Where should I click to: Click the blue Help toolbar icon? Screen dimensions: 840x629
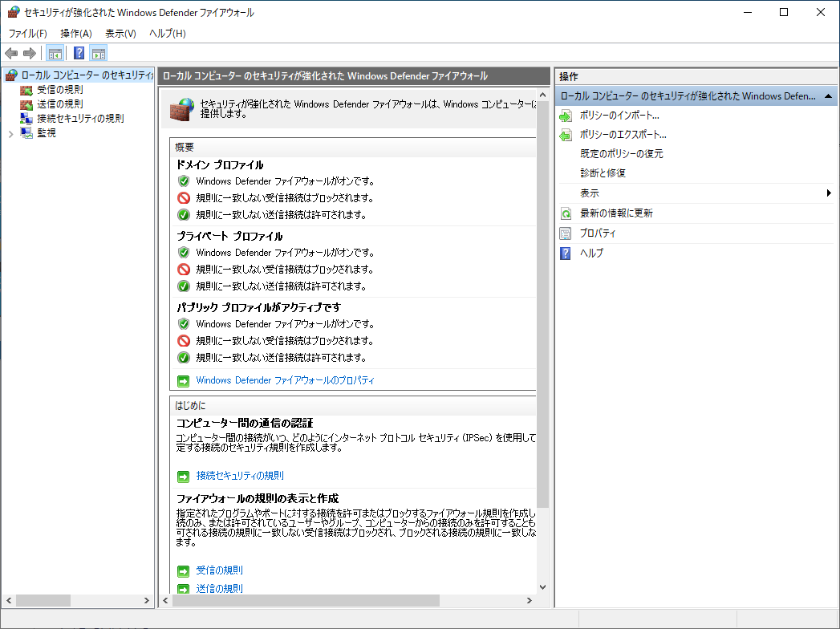coord(79,53)
